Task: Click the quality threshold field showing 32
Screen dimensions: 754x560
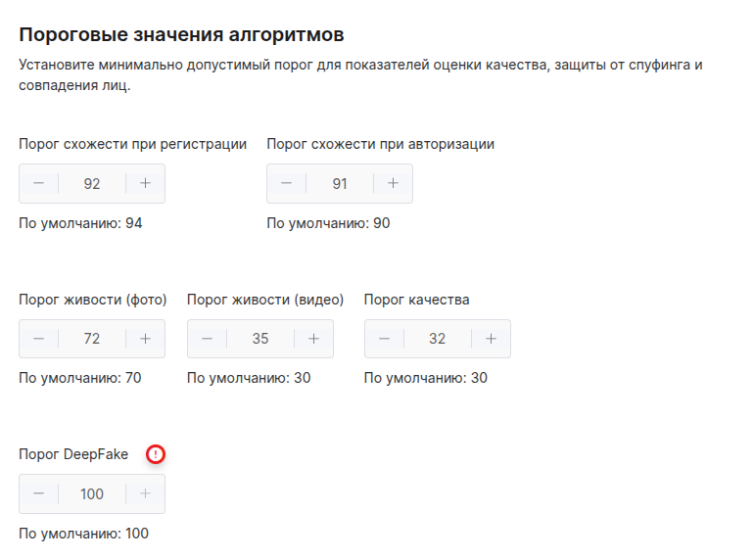Action: coord(438,339)
